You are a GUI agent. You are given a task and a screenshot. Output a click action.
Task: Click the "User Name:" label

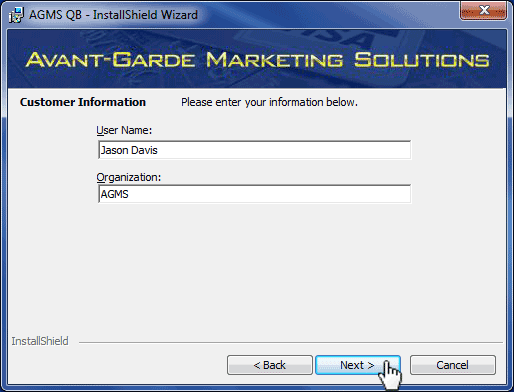(x=124, y=130)
